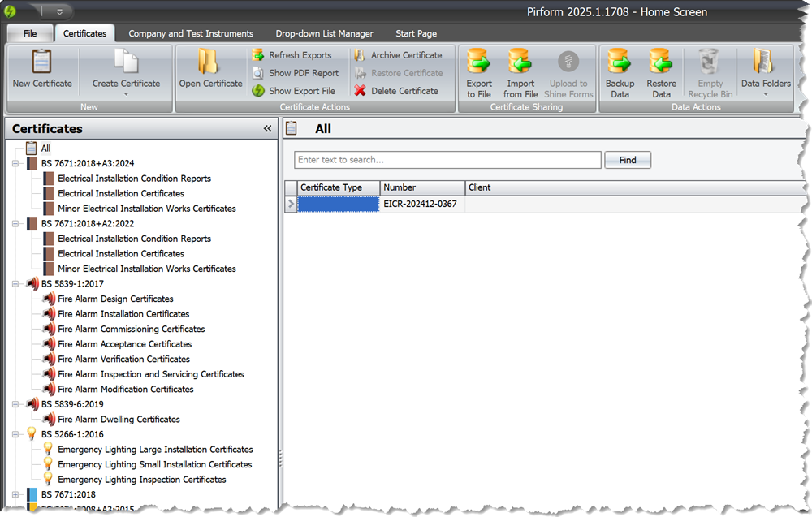
Task: Show the PDF Report
Action: click(296, 73)
